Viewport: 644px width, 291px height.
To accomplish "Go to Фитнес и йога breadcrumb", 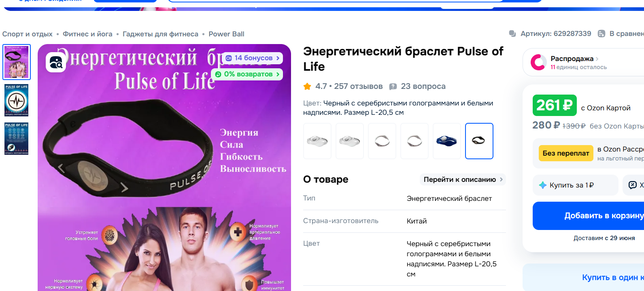I will click(x=87, y=34).
